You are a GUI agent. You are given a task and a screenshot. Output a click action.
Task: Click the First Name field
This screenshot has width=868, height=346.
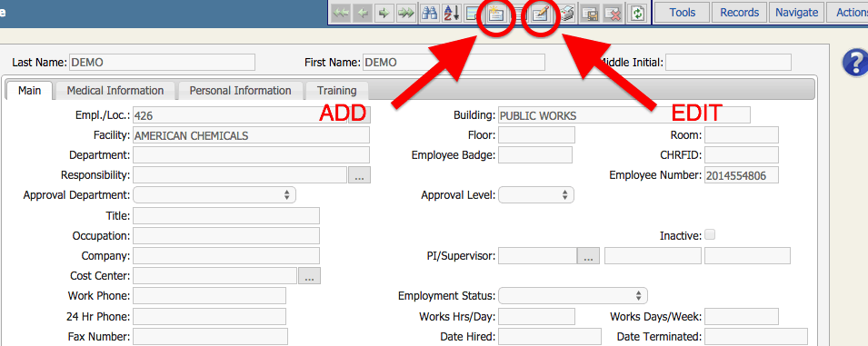(x=454, y=63)
